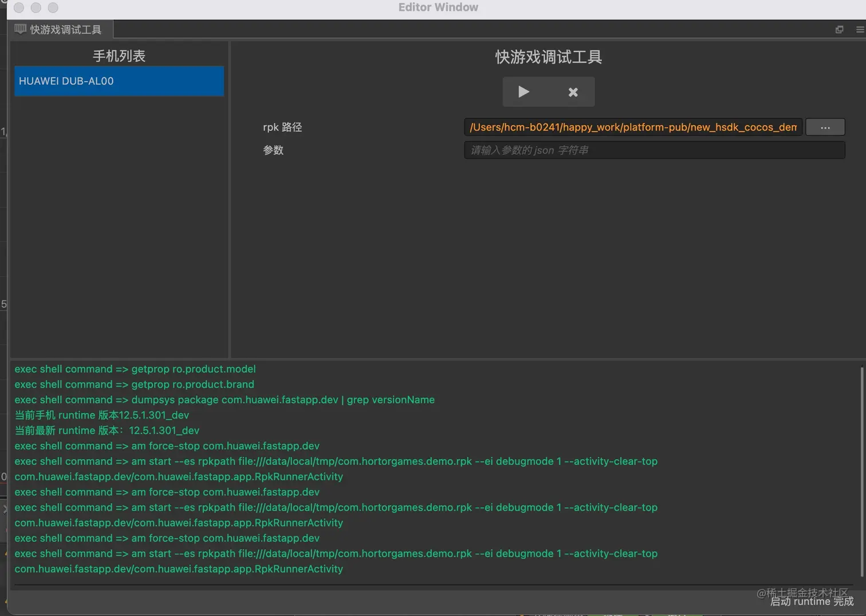Image resolution: width=866 pixels, height=616 pixels.
Task: Open the panel menu hamburger icon
Action: point(860,29)
